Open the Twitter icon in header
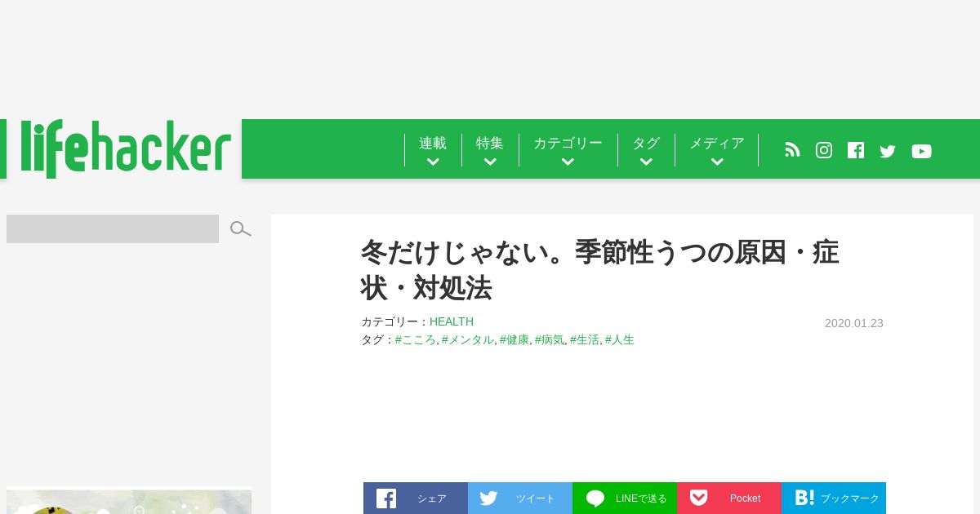Screen dimensions: 980x514 [888, 151]
